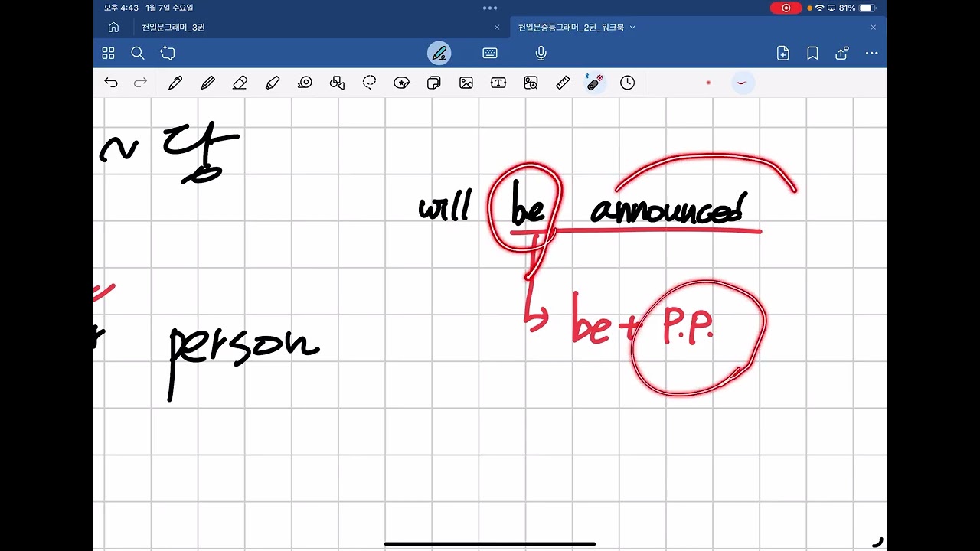Undo the last stroke
The width and height of the screenshot is (980, 551).
(x=111, y=83)
